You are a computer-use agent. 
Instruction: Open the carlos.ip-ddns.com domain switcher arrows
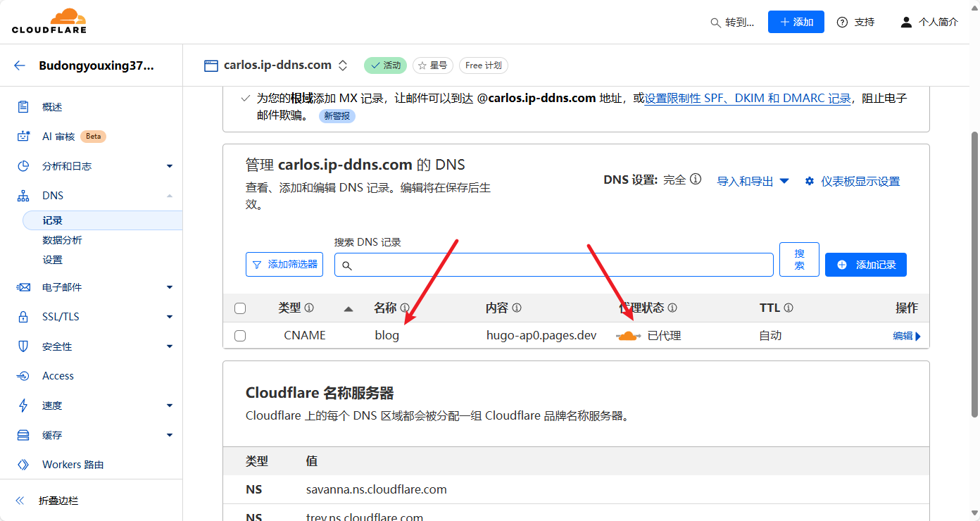click(x=343, y=65)
